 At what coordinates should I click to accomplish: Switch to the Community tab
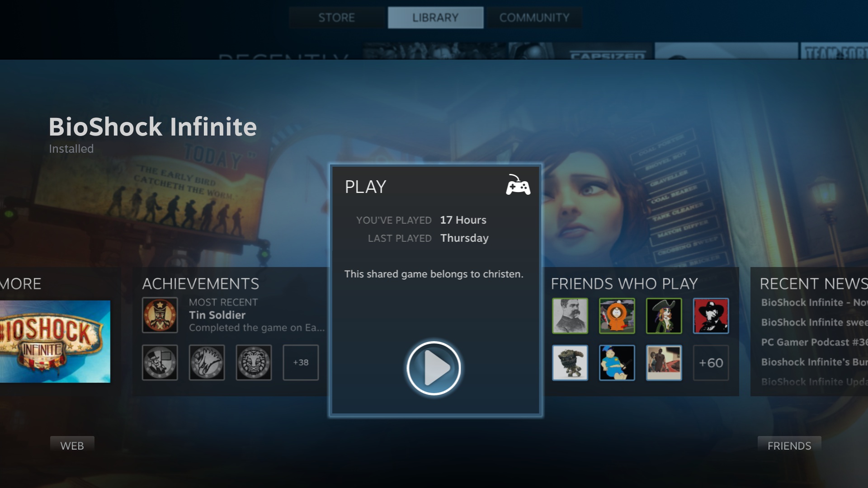coord(533,17)
